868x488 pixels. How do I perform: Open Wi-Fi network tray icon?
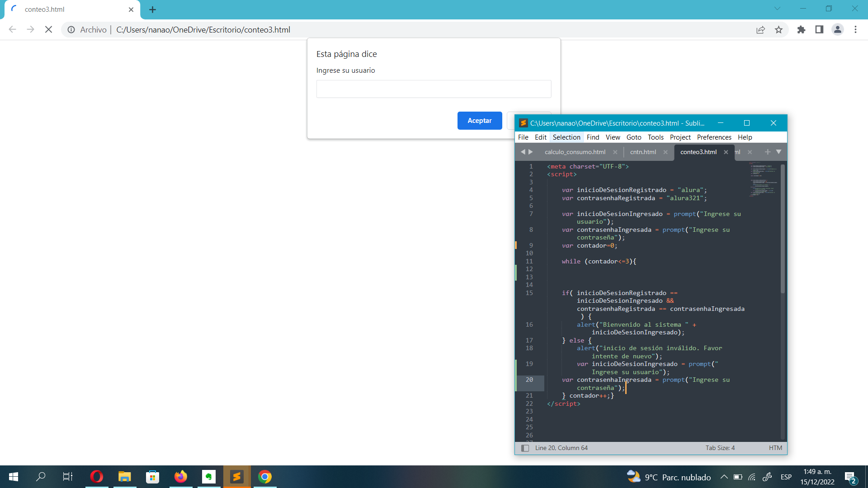coord(752,477)
